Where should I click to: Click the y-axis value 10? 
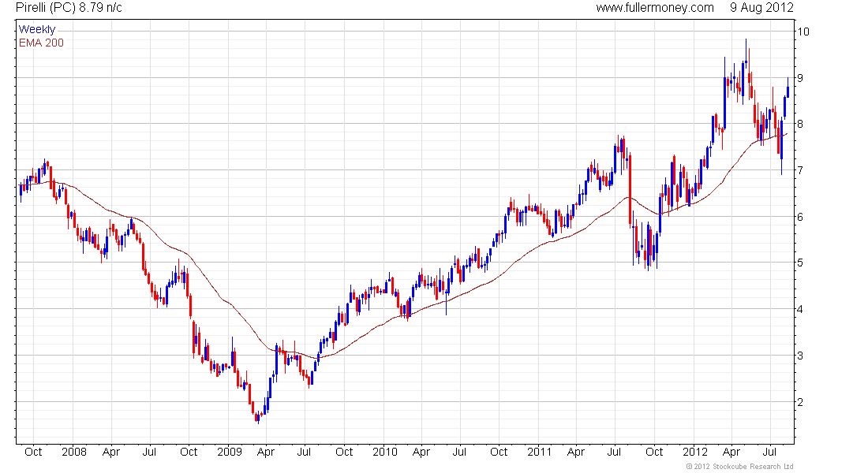803,32
